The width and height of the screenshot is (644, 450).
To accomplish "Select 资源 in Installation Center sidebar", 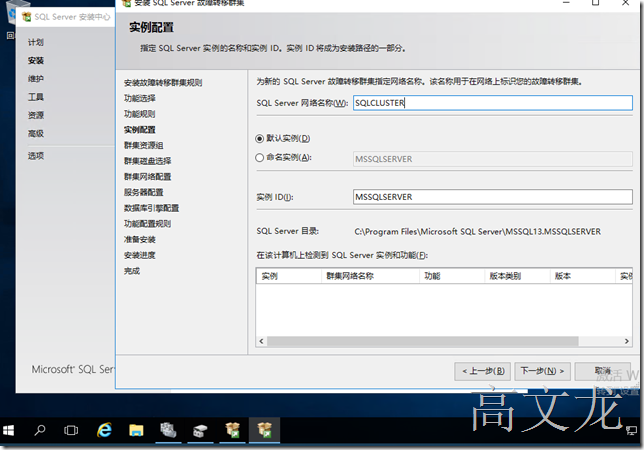I will [x=36, y=115].
